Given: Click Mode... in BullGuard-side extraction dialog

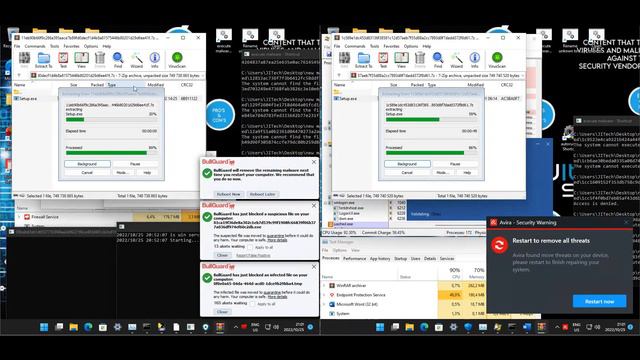Looking at the screenshot, I should pos(122,173).
